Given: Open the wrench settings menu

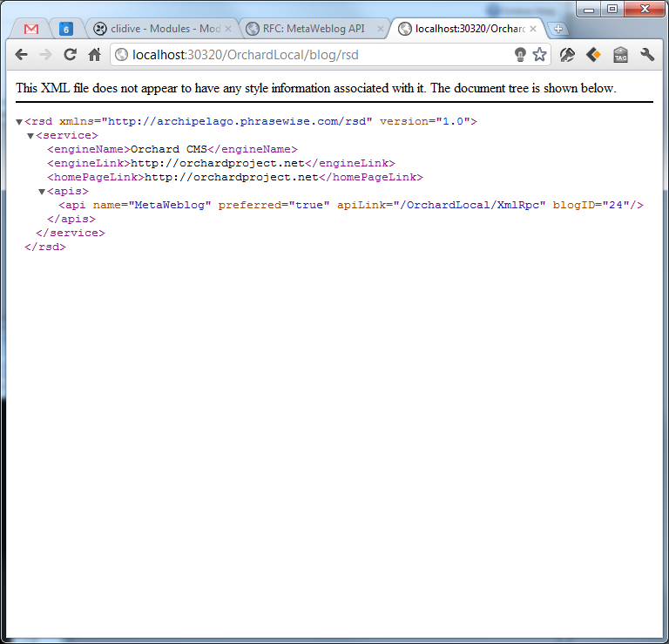Looking at the screenshot, I should (x=647, y=54).
